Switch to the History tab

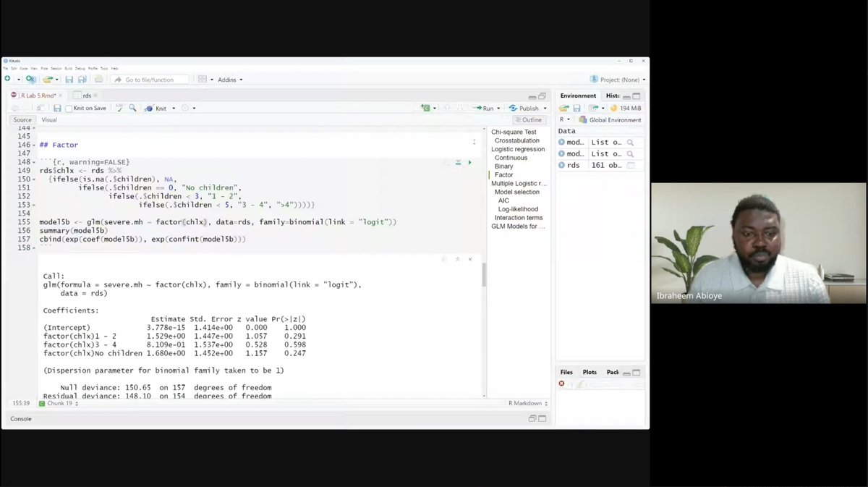(x=613, y=96)
